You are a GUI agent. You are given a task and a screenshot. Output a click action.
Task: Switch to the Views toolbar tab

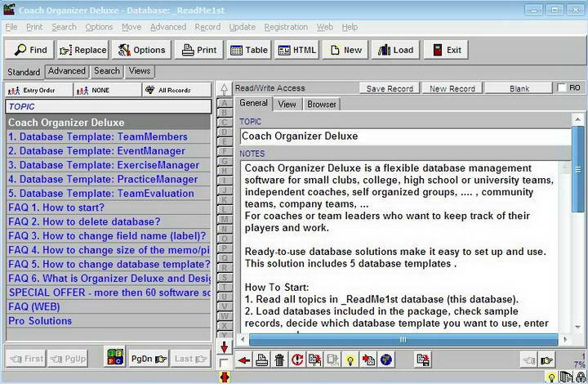139,71
